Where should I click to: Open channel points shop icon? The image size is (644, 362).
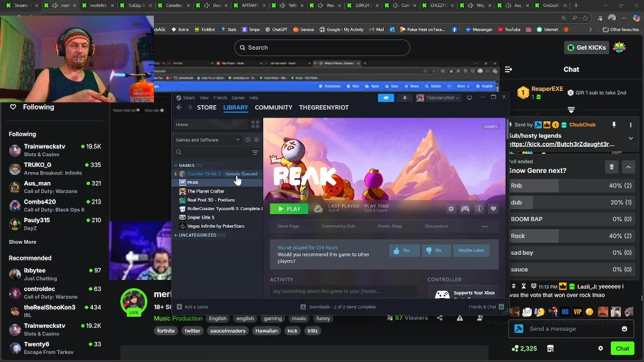(x=550, y=348)
